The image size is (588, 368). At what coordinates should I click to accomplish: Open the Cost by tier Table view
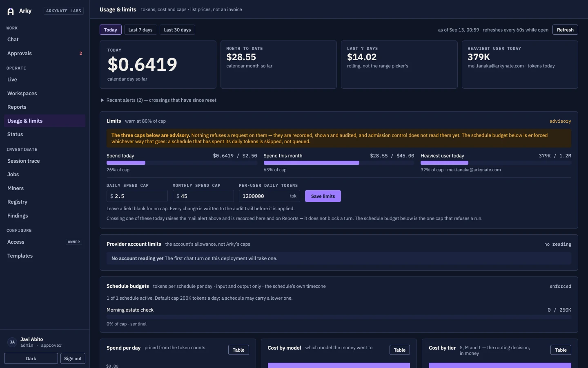point(561,350)
